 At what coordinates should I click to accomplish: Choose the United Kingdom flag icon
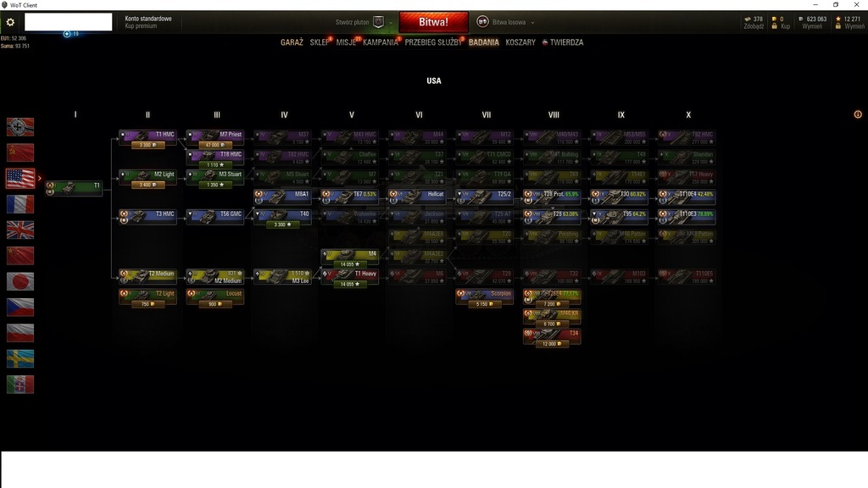(x=20, y=230)
